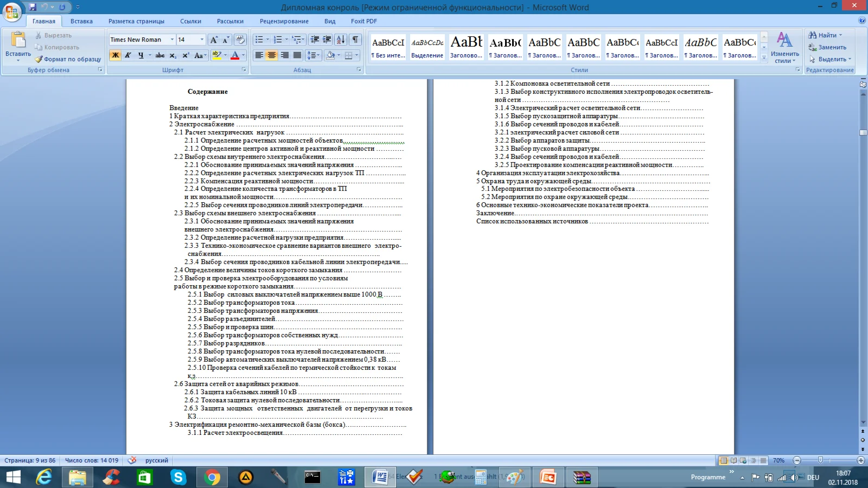Clear formatting with the eraser icon
Screen dimensions: 868x488
coord(240,40)
